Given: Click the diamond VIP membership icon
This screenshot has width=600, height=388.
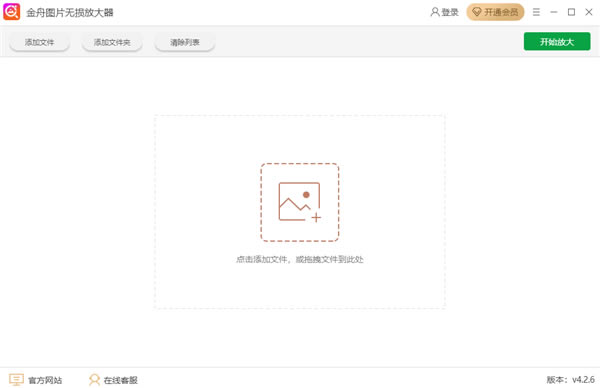Looking at the screenshot, I should pyautogui.click(x=477, y=12).
